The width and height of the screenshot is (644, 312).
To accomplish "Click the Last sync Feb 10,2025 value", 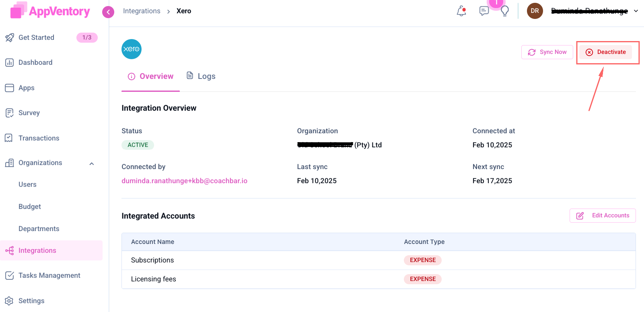I will coord(317,181).
